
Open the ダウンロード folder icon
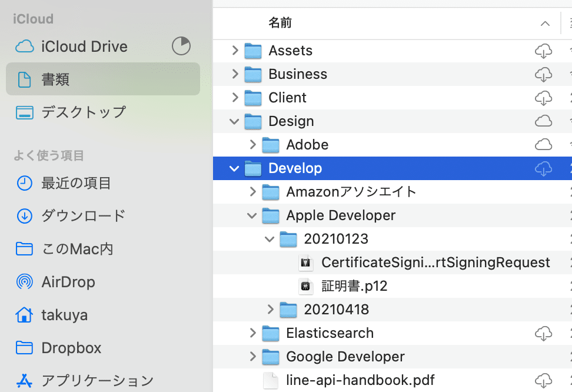pos(25,216)
